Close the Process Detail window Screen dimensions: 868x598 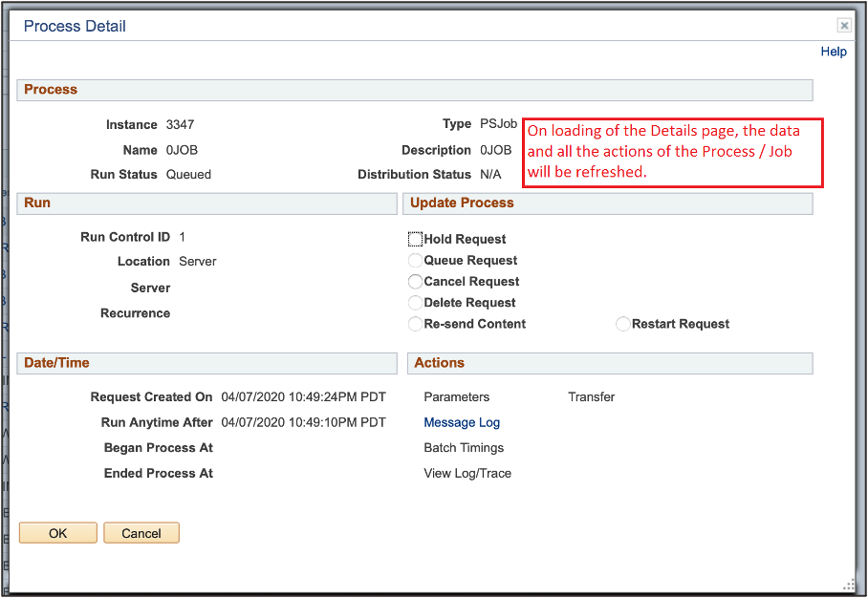coord(844,25)
